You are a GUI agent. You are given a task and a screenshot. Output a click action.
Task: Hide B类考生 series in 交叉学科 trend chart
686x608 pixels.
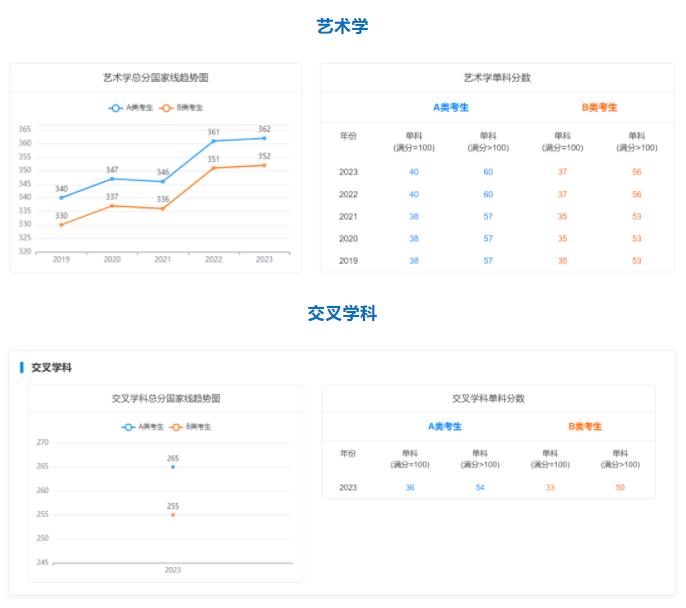tap(191, 427)
